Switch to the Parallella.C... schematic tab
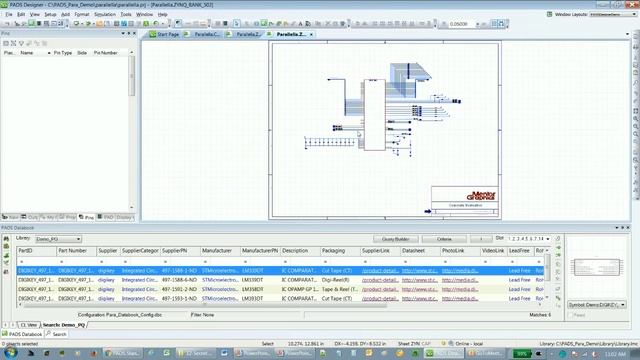The width and height of the screenshot is (640, 360). click(x=203, y=34)
